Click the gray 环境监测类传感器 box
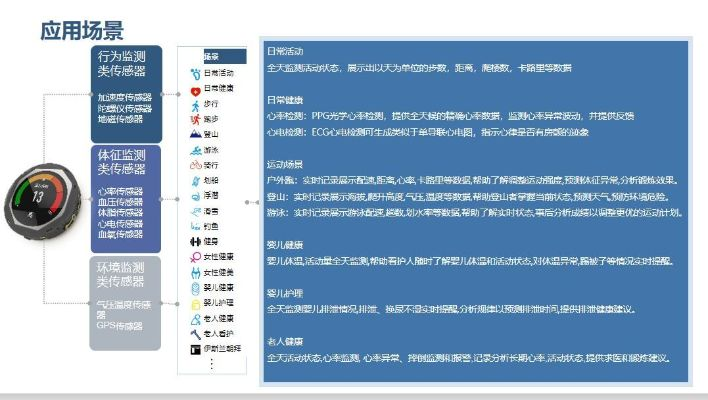Screen dimensions: 708x400 click(x=125, y=302)
